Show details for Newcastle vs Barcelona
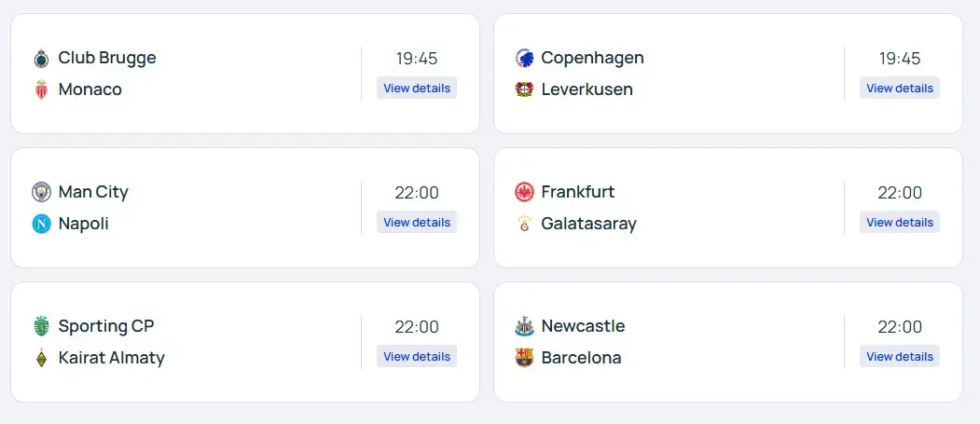The height and width of the screenshot is (424, 980). point(900,357)
